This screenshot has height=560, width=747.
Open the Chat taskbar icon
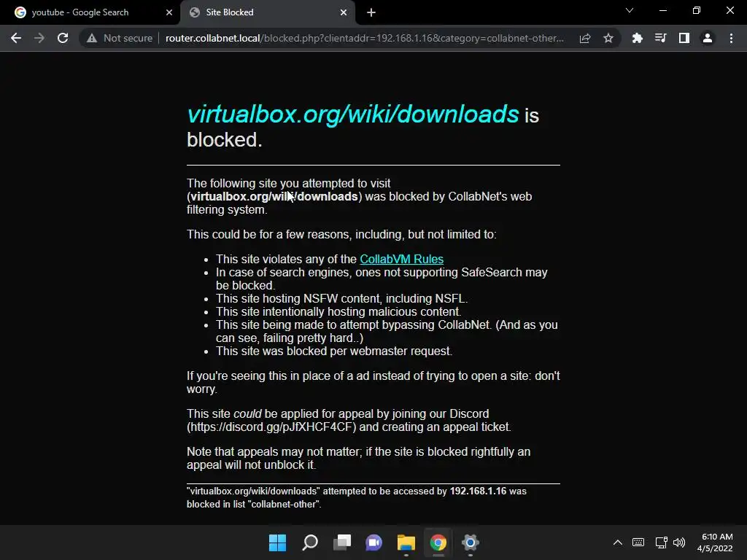374,542
